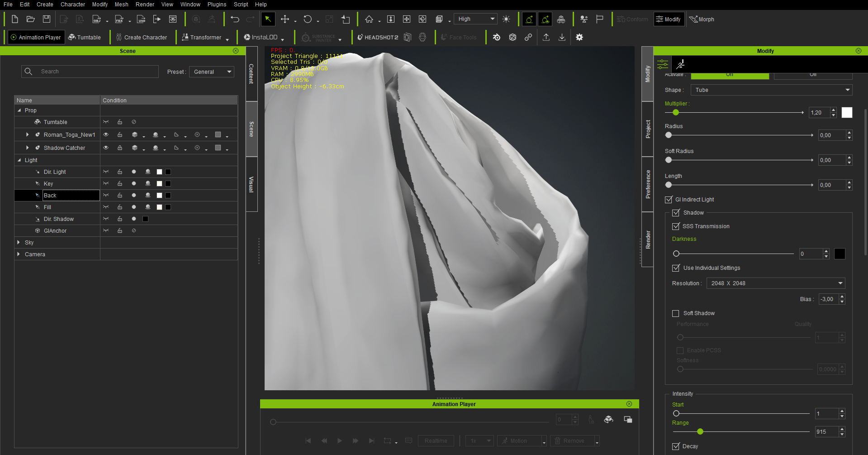Click the sun lighting icon beside High

pos(506,19)
